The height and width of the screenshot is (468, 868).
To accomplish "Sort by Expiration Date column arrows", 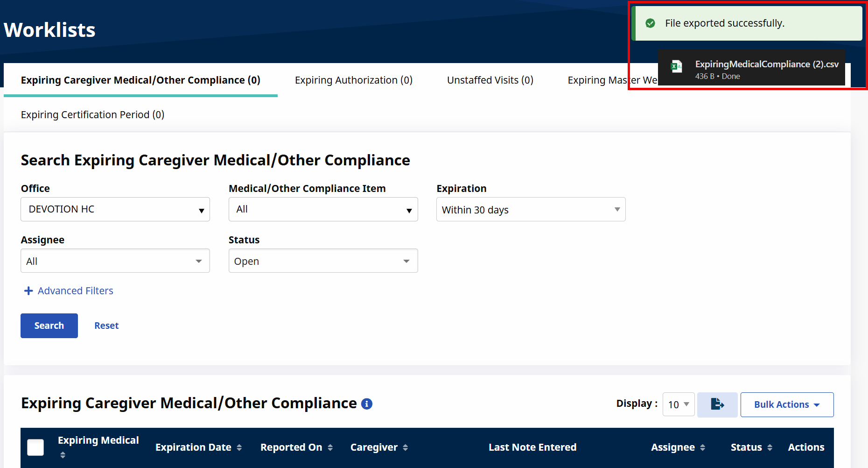I will pos(239,447).
